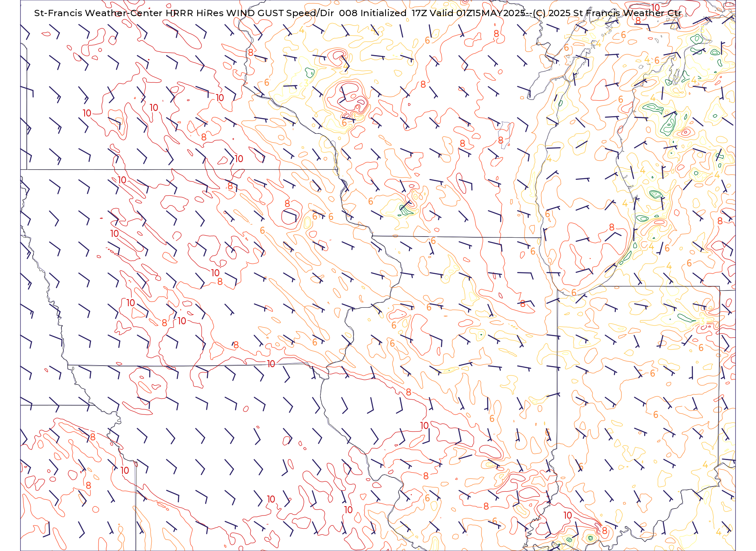Click the "Valid 01Z15MAY2025" timestamp text
The height and width of the screenshot is (551, 756).
(x=477, y=13)
